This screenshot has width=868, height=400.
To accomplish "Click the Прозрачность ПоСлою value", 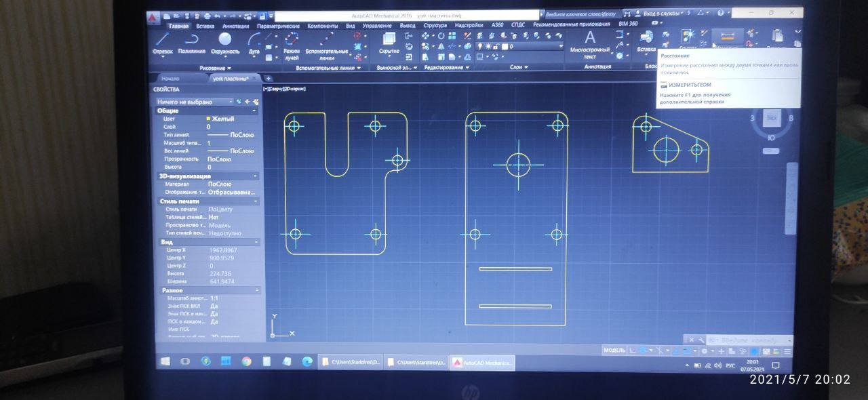I will coord(219,159).
